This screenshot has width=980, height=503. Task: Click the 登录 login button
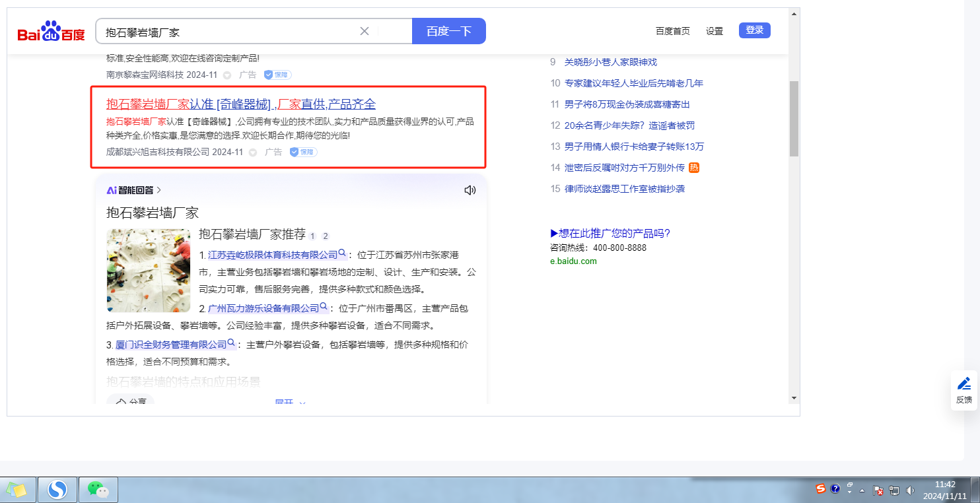(x=754, y=30)
